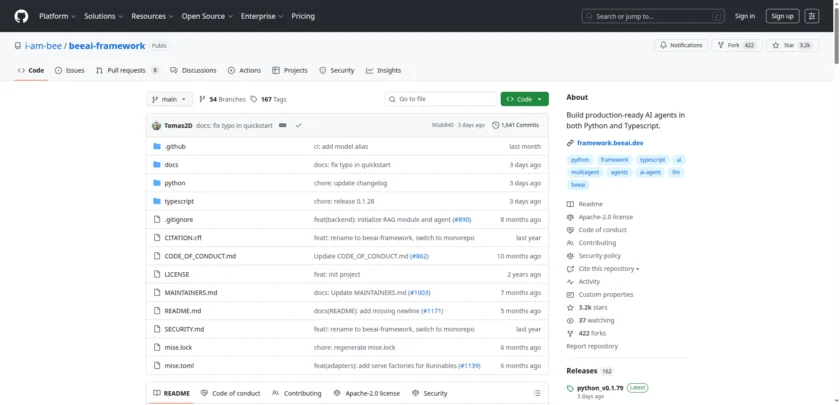Open the main branch selector dropdown
The image size is (840, 405).
pyautogui.click(x=169, y=99)
